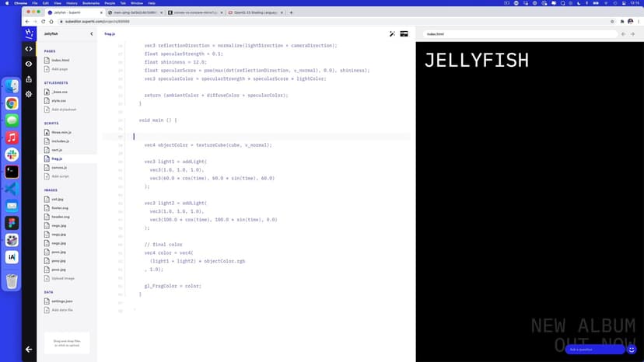This screenshot has height=362, width=644.
Task: Click Add script link
Action: (60, 176)
